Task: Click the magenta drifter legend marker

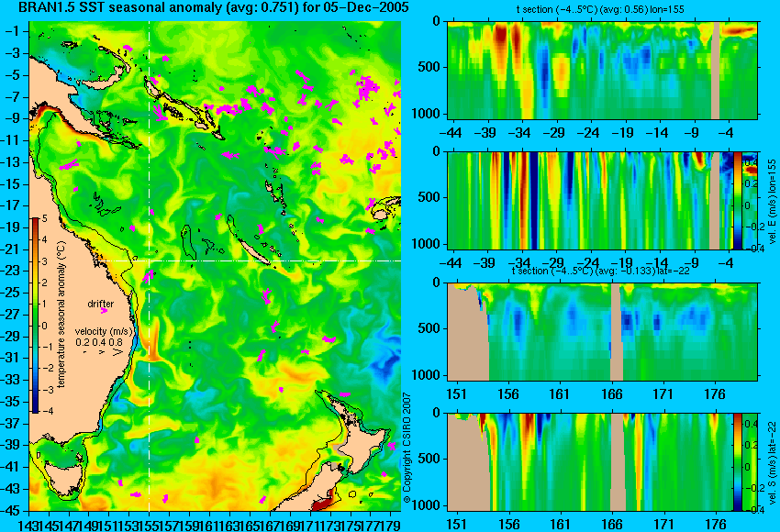Action: click(x=104, y=310)
